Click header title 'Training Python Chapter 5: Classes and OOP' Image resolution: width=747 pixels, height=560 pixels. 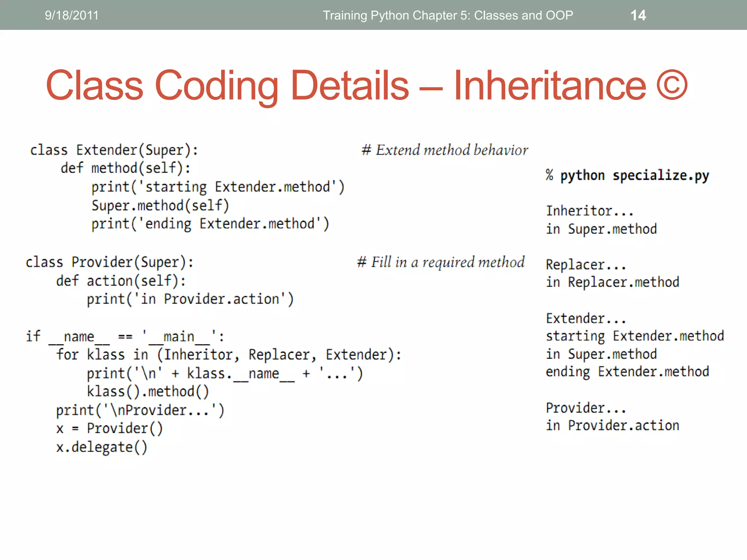(x=448, y=15)
